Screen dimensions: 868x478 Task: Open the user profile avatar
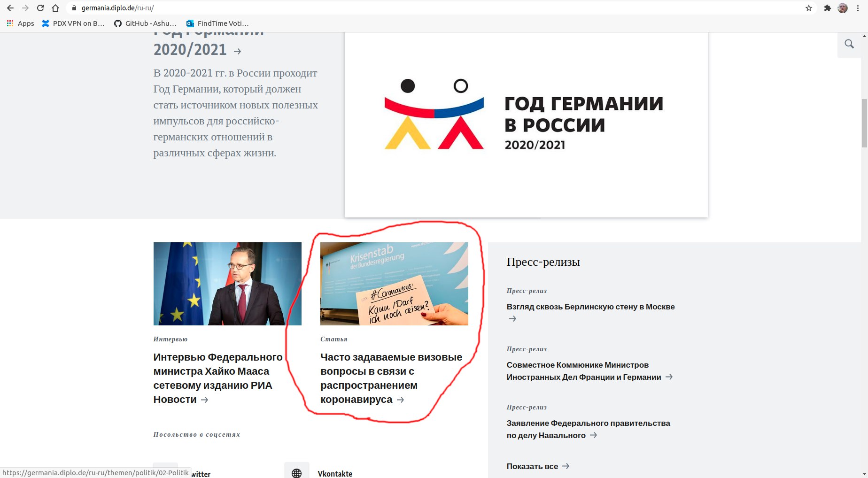[x=843, y=8]
